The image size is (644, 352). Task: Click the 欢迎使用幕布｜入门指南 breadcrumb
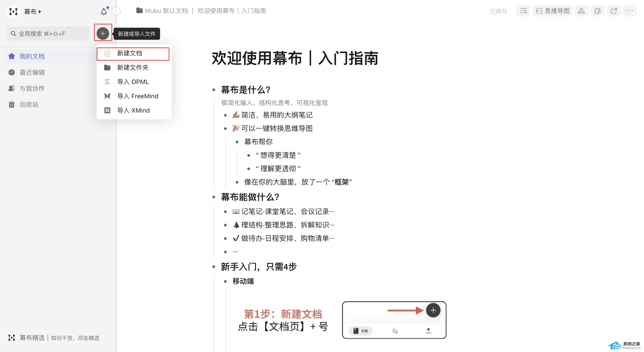232,11
